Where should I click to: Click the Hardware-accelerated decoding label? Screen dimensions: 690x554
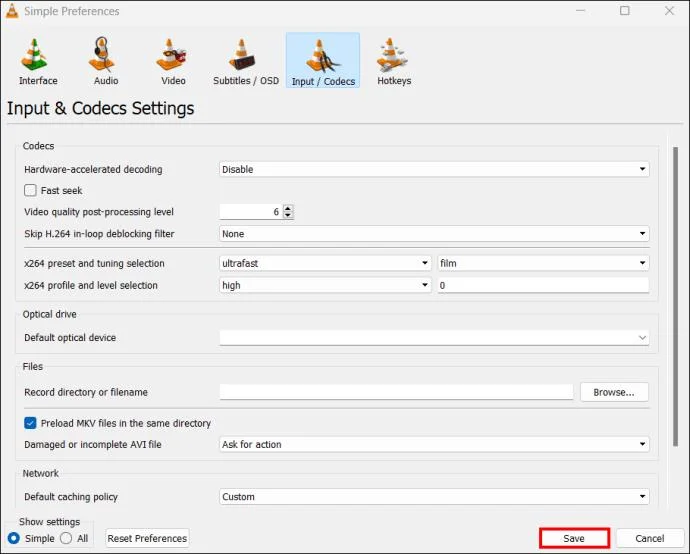tap(93, 169)
